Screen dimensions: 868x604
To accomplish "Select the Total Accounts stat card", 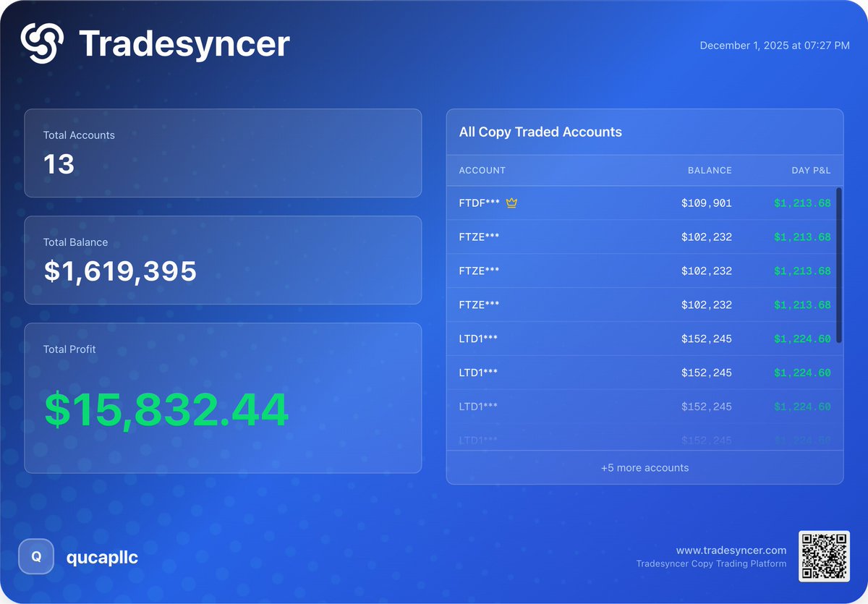I will pos(222,153).
